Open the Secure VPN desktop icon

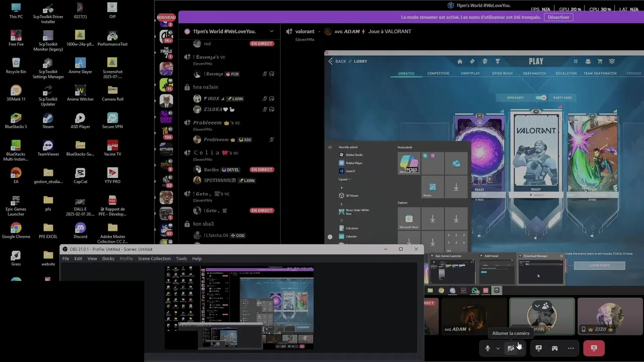point(112,121)
